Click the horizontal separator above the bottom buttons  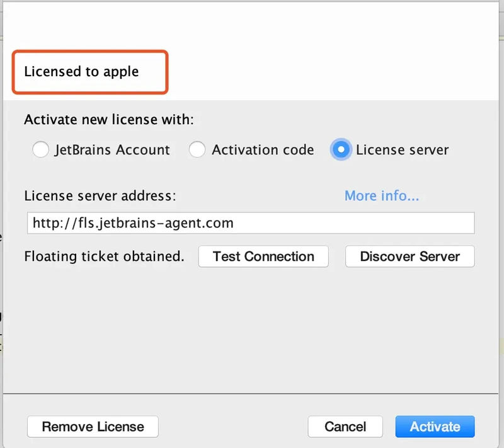pos(252,394)
